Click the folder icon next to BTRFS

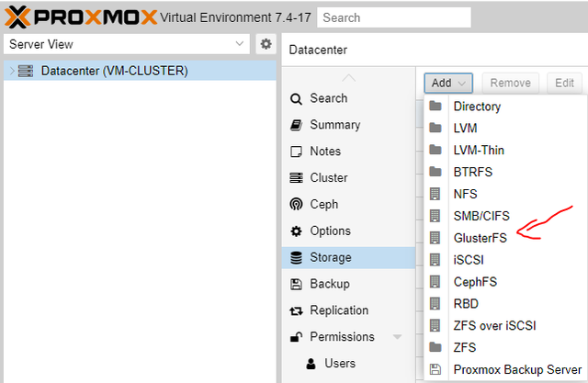[x=435, y=172]
